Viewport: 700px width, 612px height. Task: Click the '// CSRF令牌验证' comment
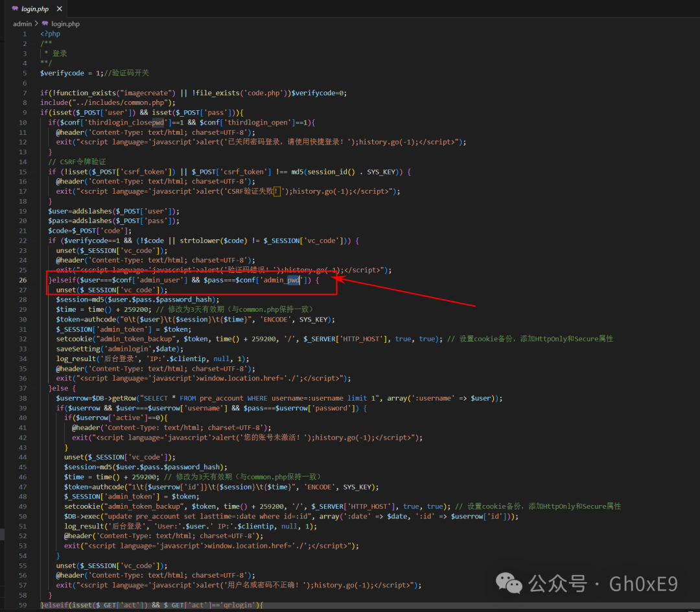pyautogui.click(x=76, y=161)
